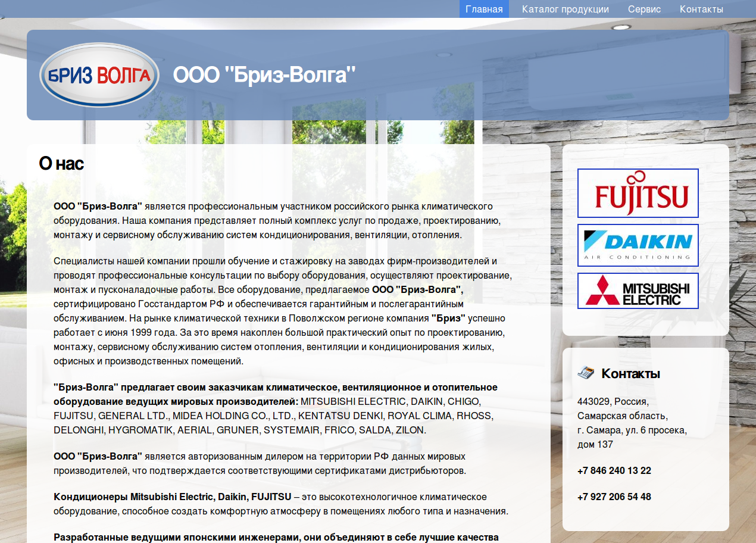756x543 pixels.
Task: Open the Сервис menu item
Action: 644,9
